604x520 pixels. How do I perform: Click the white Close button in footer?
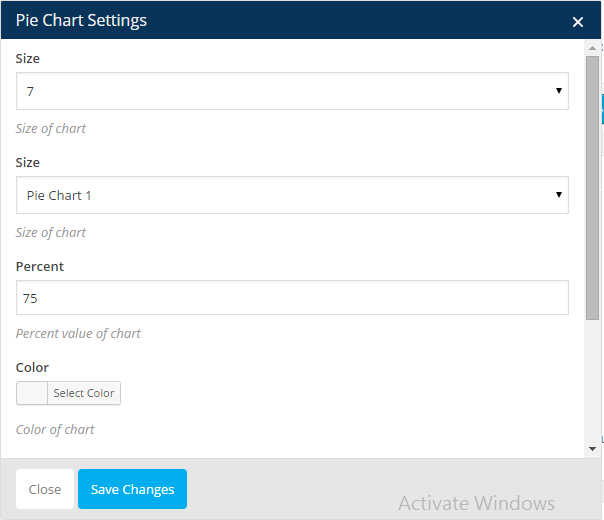pyautogui.click(x=45, y=489)
